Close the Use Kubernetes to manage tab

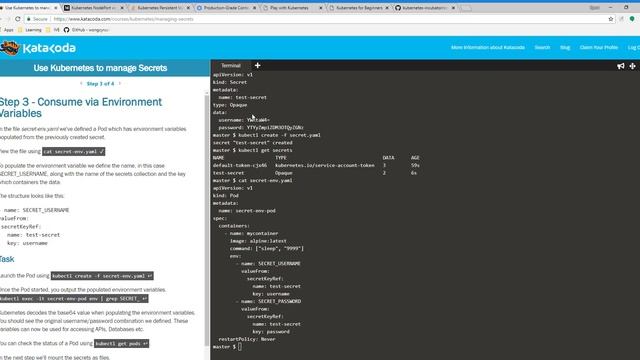(56, 8)
